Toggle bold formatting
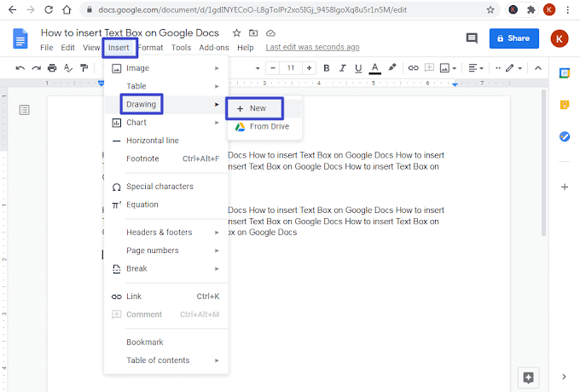580x392 pixels. pyautogui.click(x=326, y=68)
